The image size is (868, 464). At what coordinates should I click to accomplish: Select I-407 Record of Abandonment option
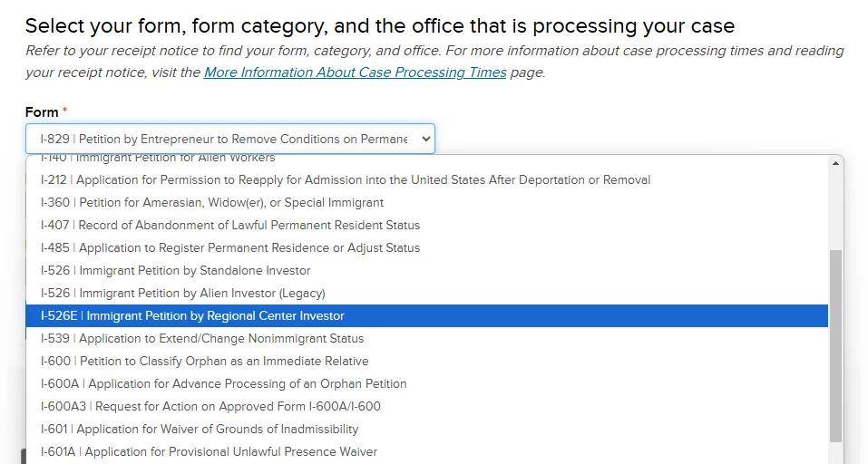[x=230, y=225]
